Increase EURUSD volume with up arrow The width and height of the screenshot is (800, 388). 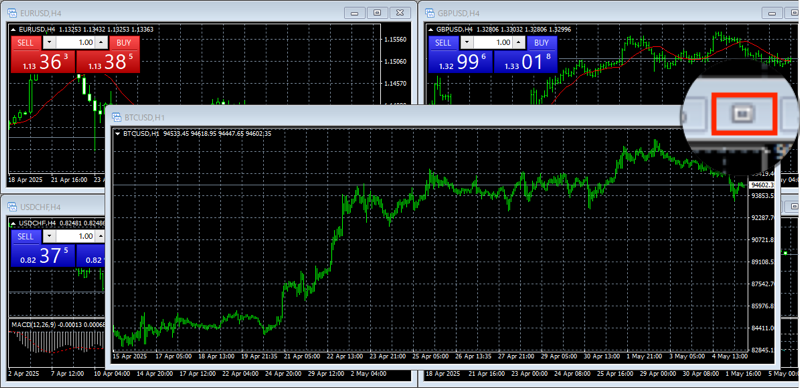point(101,42)
